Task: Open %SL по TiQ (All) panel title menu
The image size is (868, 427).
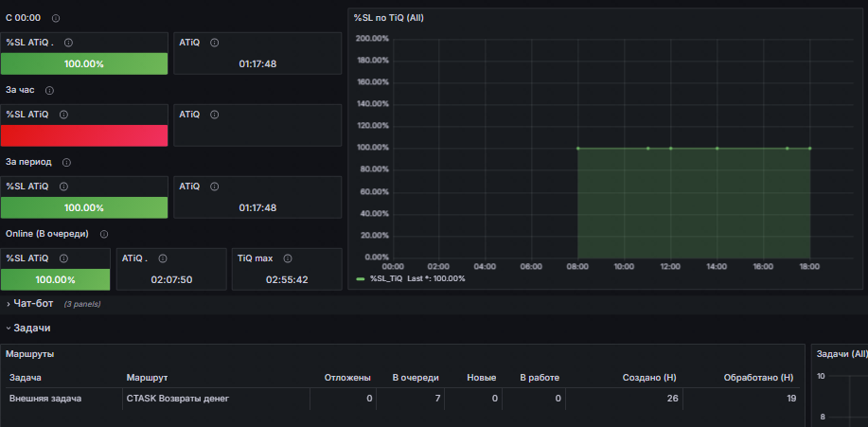Action: tap(389, 18)
